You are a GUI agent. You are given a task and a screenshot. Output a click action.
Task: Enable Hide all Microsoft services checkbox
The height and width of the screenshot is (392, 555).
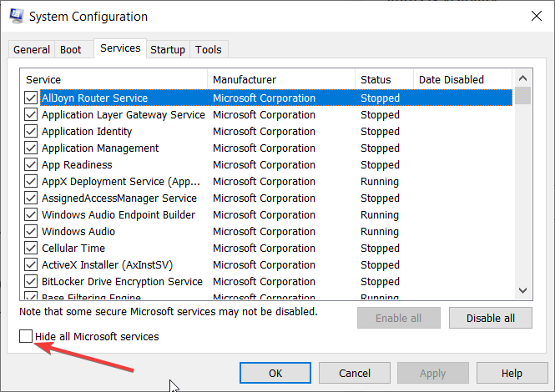click(x=26, y=337)
